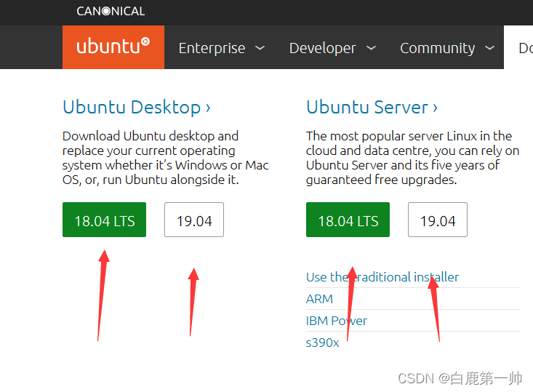Viewport: 533px width, 392px height.
Task: Open the Developer menu
Action: [323, 48]
